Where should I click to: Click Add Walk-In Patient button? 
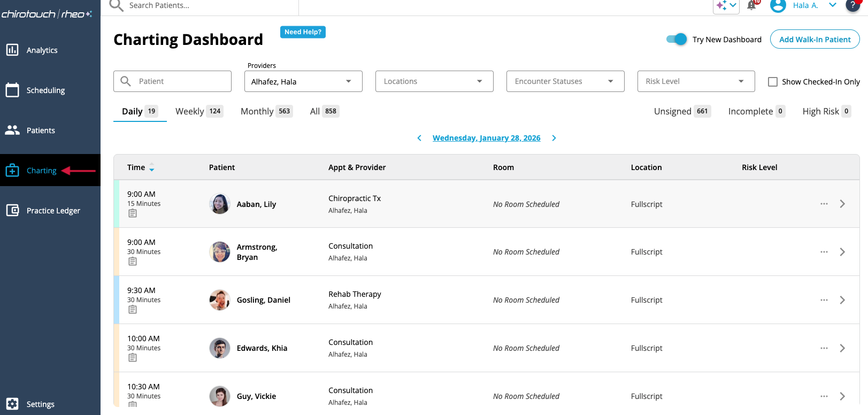(x=815, y=39)
